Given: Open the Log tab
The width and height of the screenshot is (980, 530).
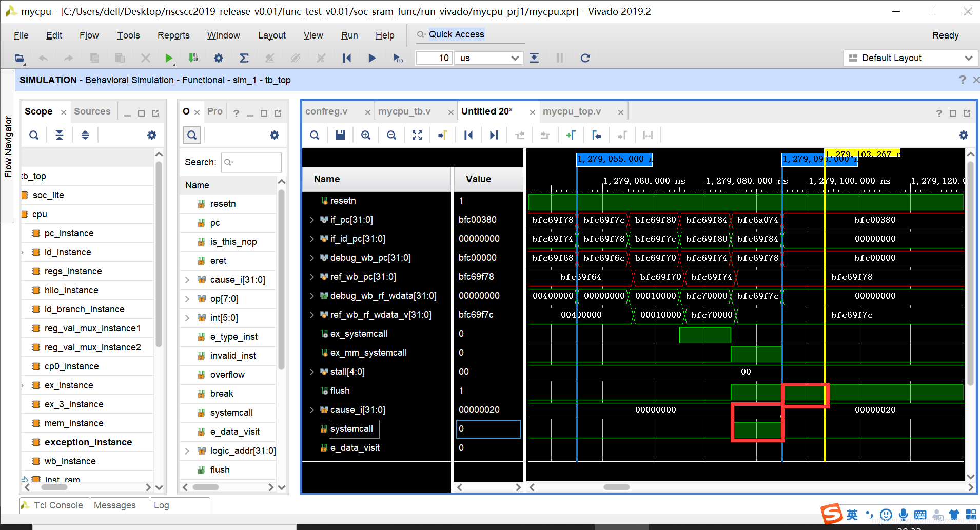Looking at the screenshot, I should click(x=161, y=505).
